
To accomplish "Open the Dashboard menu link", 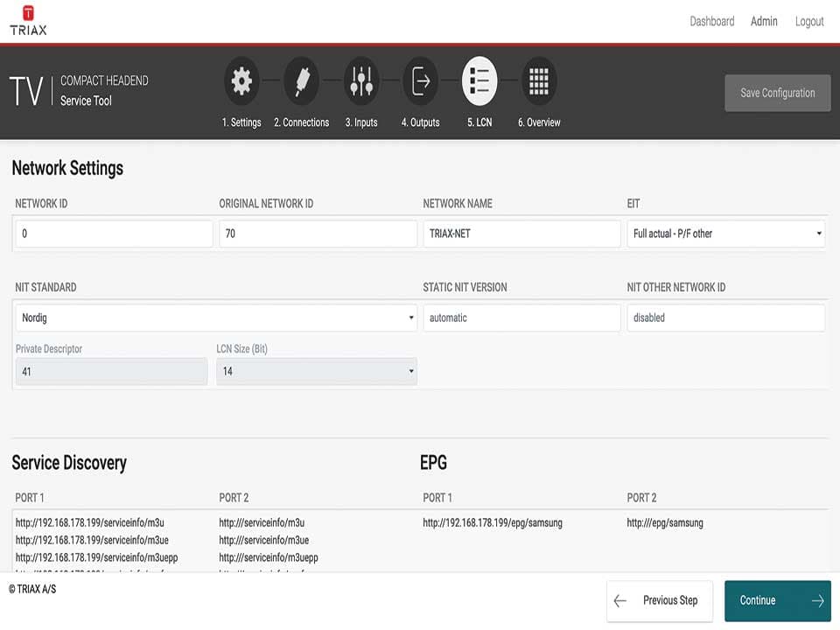I will (711, 21).
